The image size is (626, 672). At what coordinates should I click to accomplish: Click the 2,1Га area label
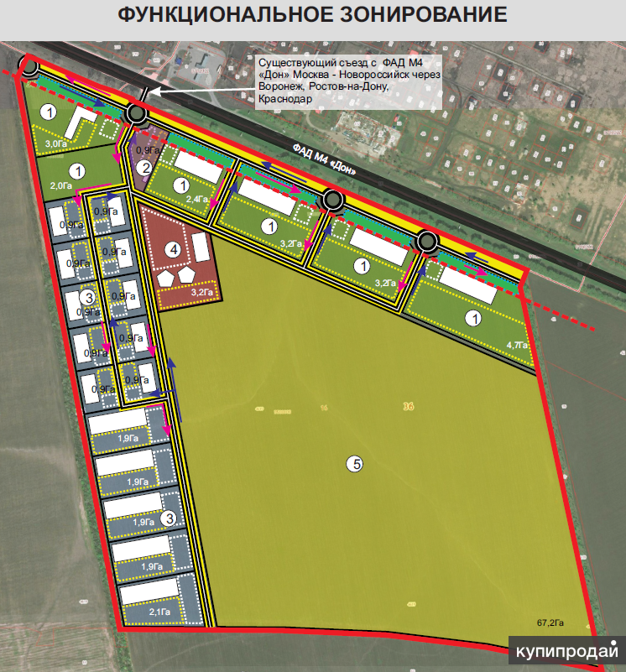point(138,612)
